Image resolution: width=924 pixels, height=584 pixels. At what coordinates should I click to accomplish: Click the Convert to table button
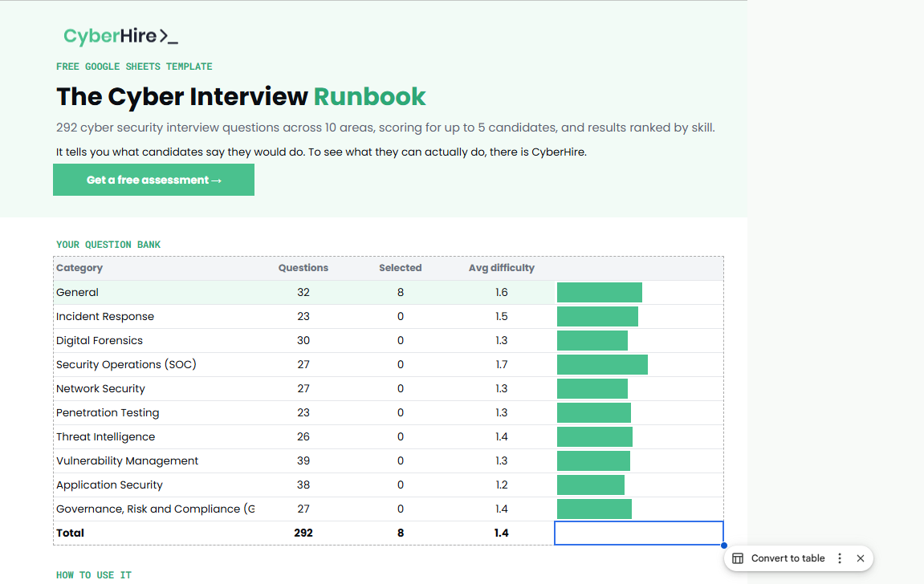pos(788,558)
